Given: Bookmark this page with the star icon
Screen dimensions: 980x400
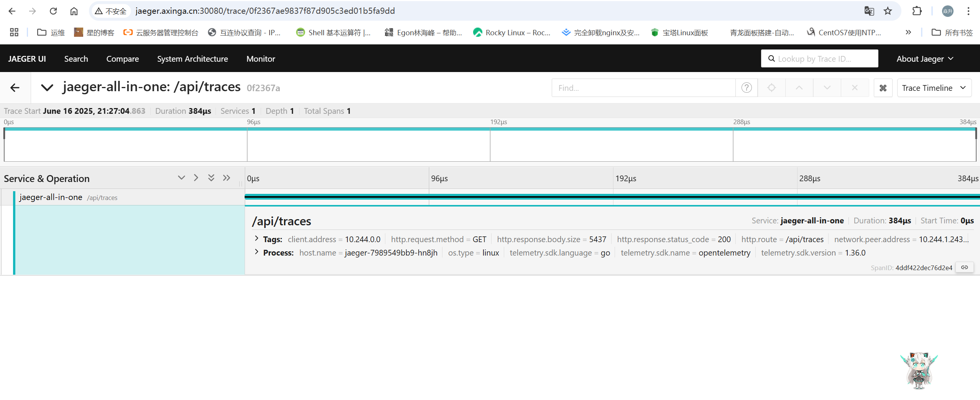Looking at the screenshot, I should pyautogui.click(x=888, y=11).
